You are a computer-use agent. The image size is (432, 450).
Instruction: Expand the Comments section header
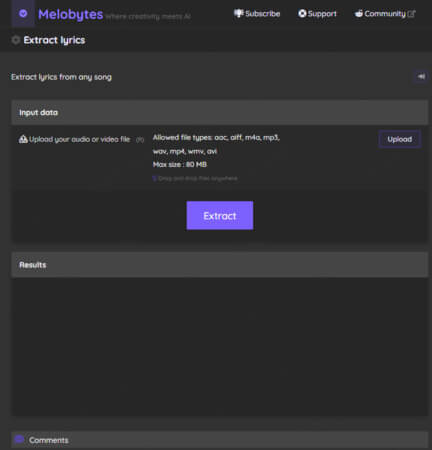pyautogui.click(x=220, y=440)
